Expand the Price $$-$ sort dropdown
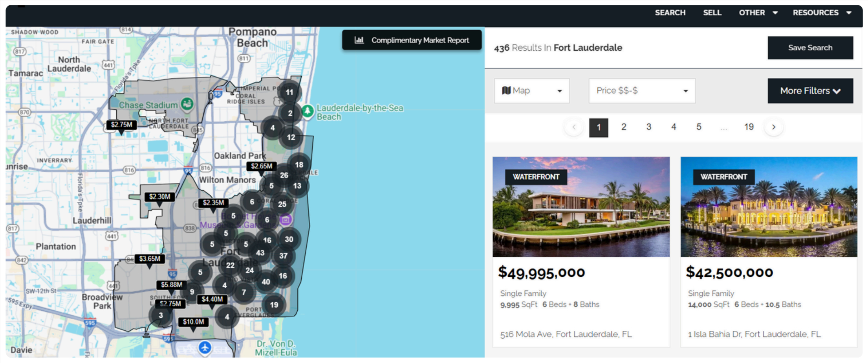Image resolution: width=868 pixels, height=363 pixels. click(642, 91)
